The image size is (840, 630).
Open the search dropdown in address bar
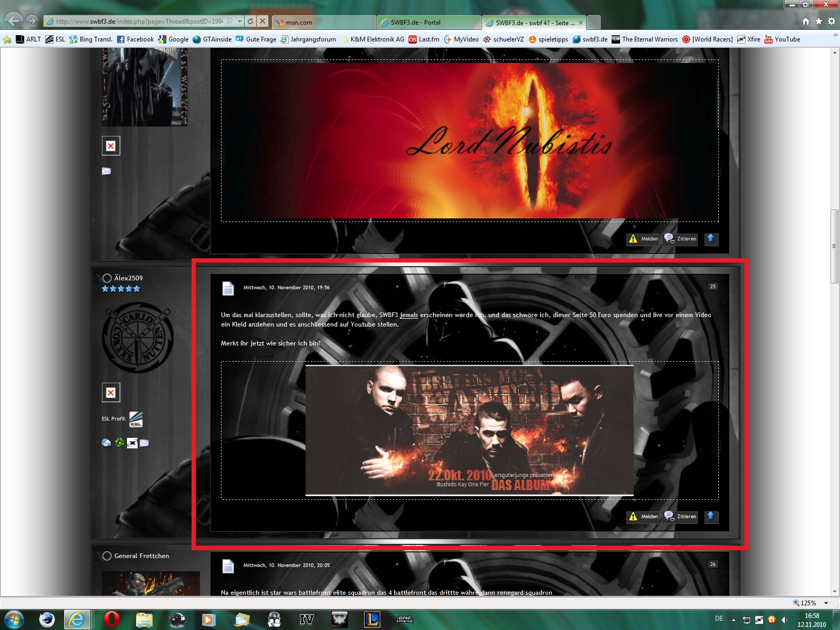click(x=229, y=22)
